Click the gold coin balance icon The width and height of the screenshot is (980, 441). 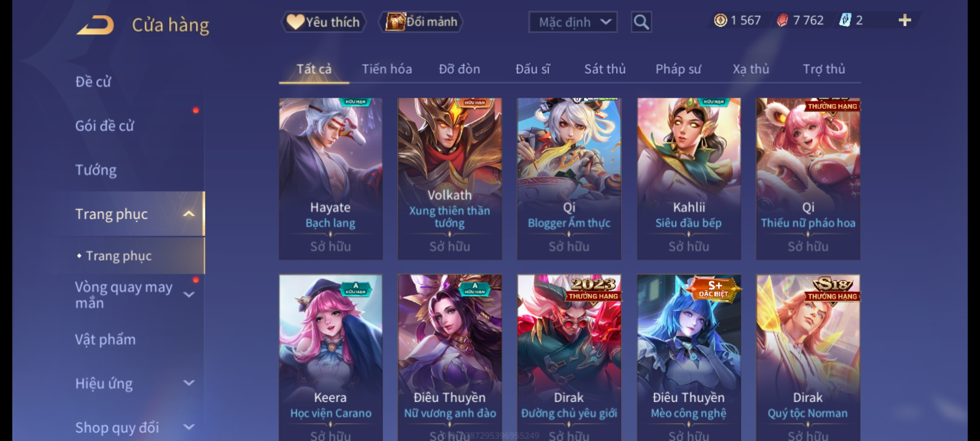coord(720,20)
